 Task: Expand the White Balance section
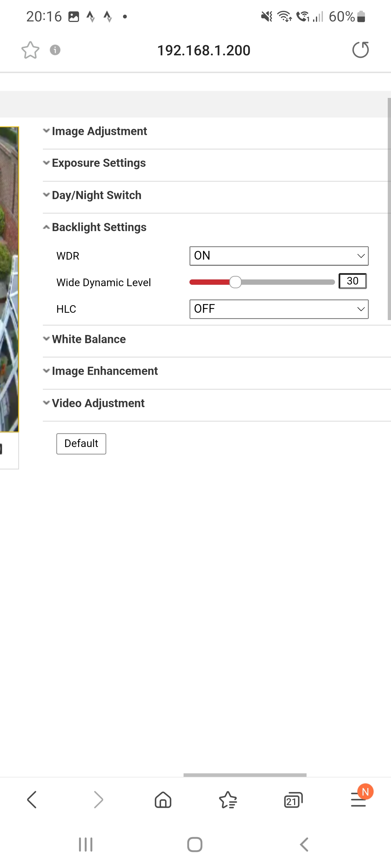pos(89,339)
